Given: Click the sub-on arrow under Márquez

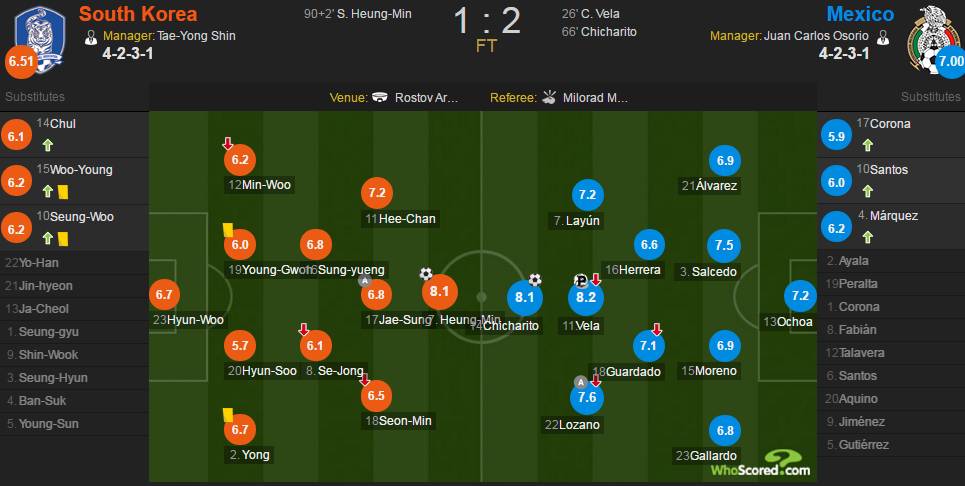Looking at the screenshot, I should coord(866,237).
